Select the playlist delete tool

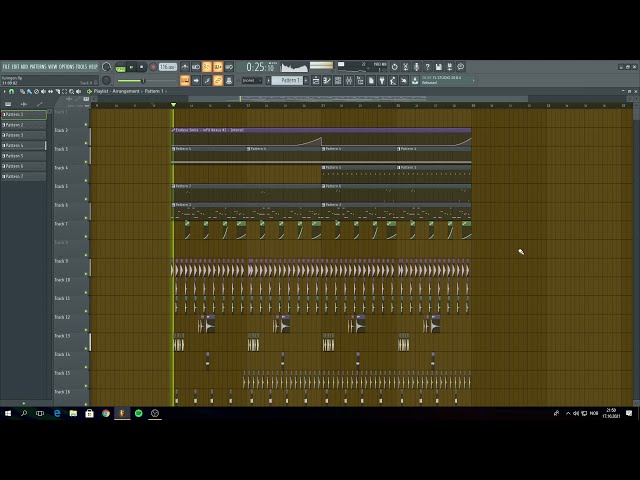(36, 91)
